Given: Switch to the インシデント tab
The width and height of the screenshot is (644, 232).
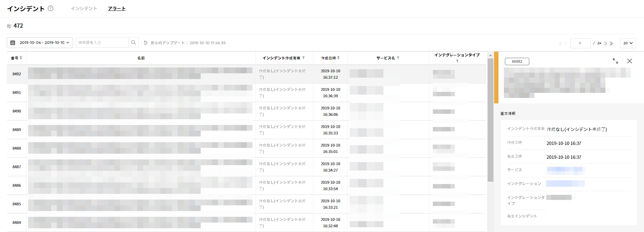Looking at the screenshot, I should tap(84, 8).
